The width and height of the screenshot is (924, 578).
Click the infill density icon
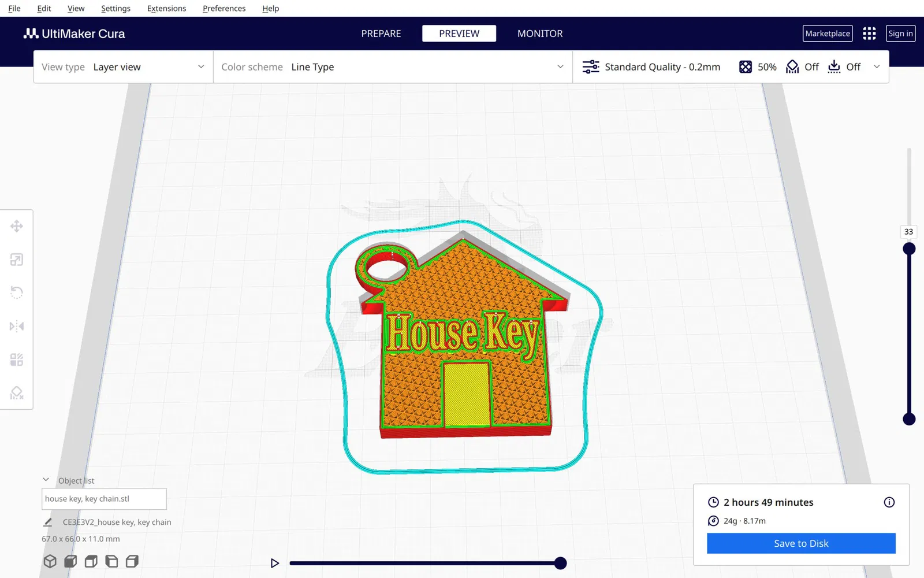746,67
